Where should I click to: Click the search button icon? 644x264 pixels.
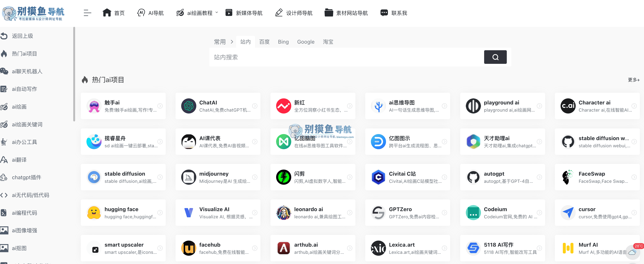(495, 57)
